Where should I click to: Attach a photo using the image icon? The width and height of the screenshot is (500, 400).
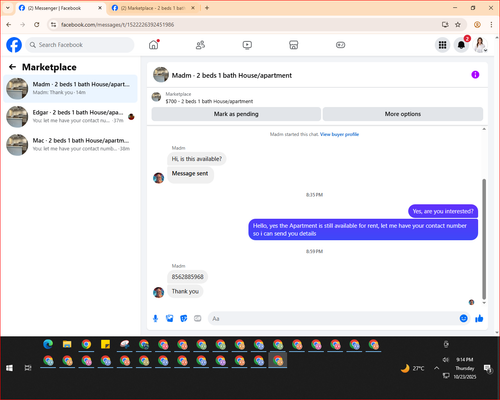(170, 319)
